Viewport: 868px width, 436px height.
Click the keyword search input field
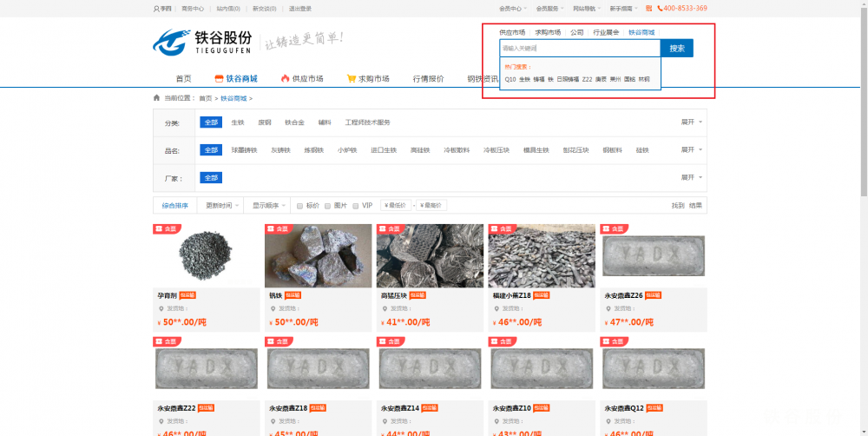[x=579, y=49]
